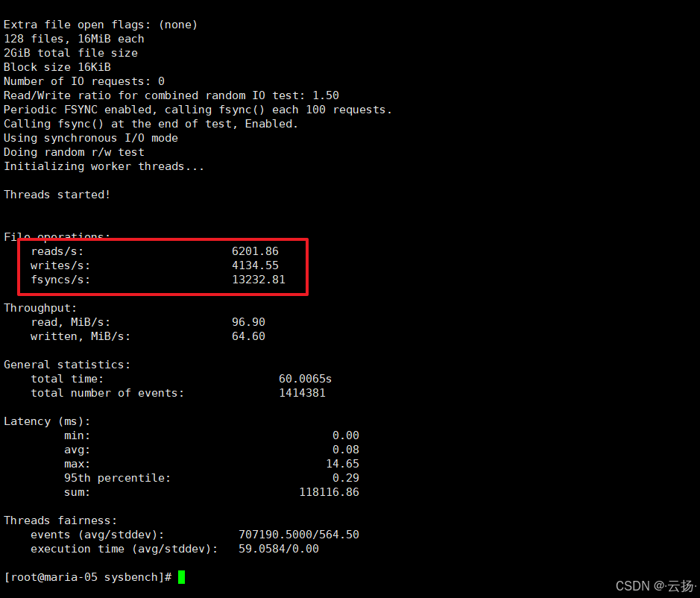The image size is (700, 598).
Task: Click the 'Calling fsync() at the end' line
Action: [151, 124]
